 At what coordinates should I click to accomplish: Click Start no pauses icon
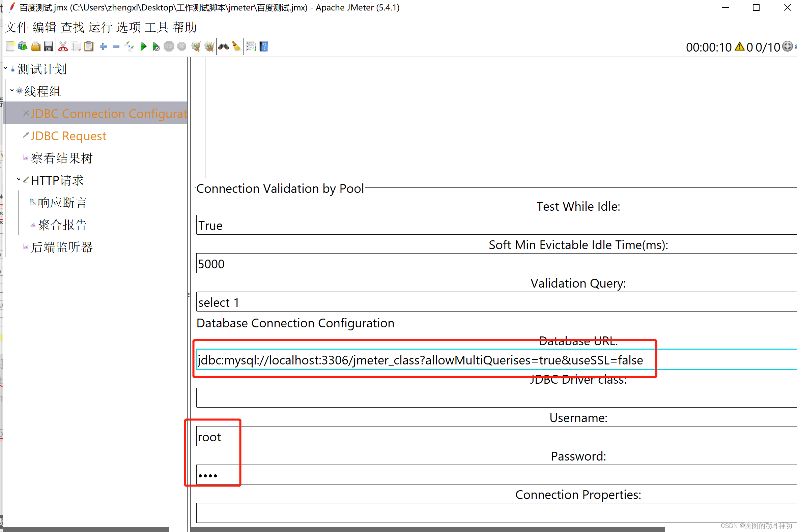[156, 46]
